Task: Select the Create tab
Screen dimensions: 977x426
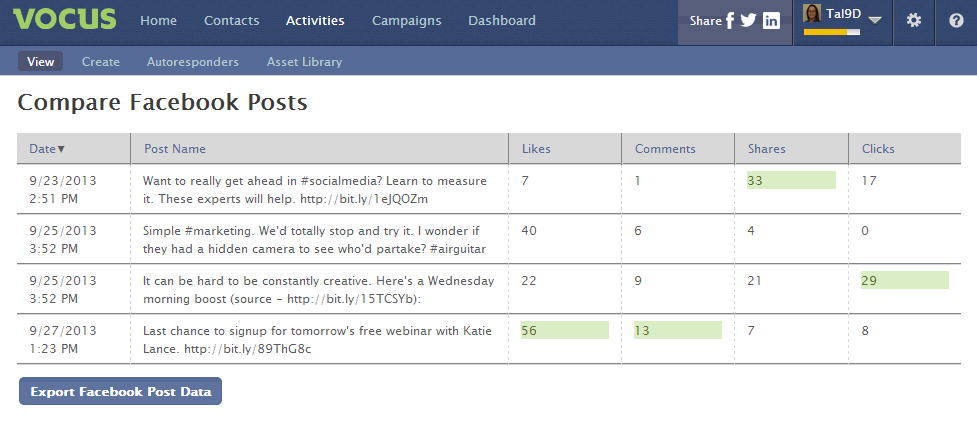Action: click(100, 62)
